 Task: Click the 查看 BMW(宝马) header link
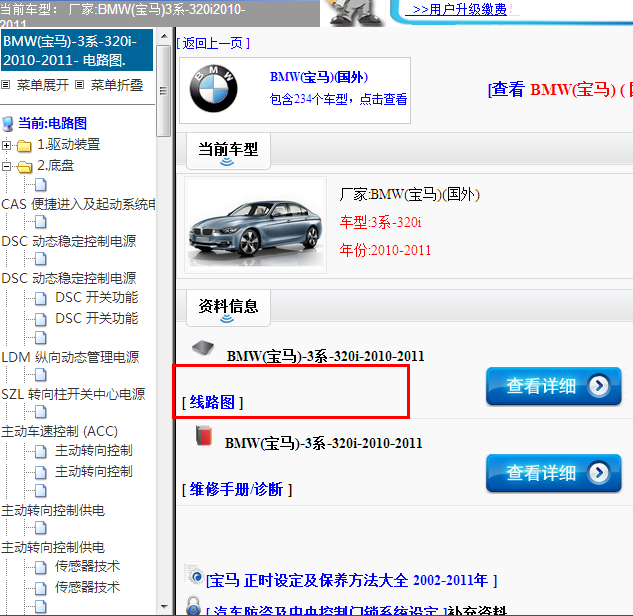pyautogui.click(x=560, y=90)
